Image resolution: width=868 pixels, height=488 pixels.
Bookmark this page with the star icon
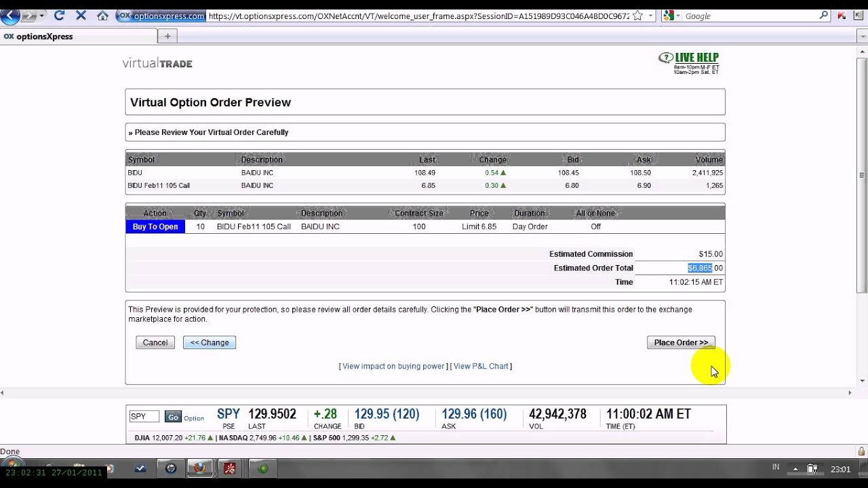coord(637,16)
